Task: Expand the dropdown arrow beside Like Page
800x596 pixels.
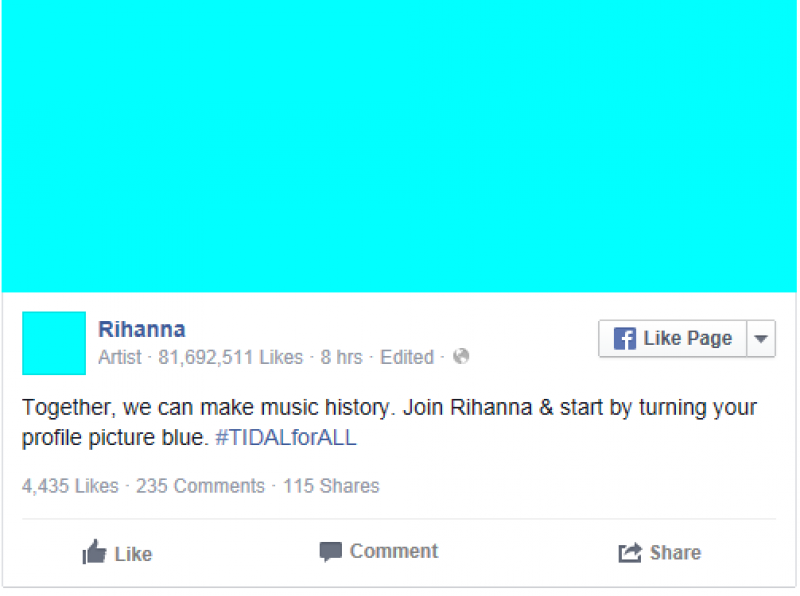Action: coord(761,339)
